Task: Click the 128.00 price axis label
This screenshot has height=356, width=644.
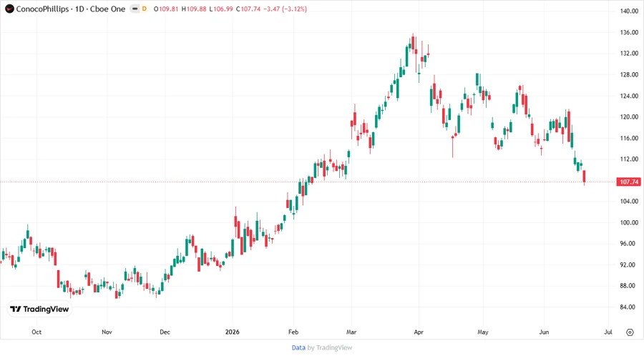Action: [629, 74]
